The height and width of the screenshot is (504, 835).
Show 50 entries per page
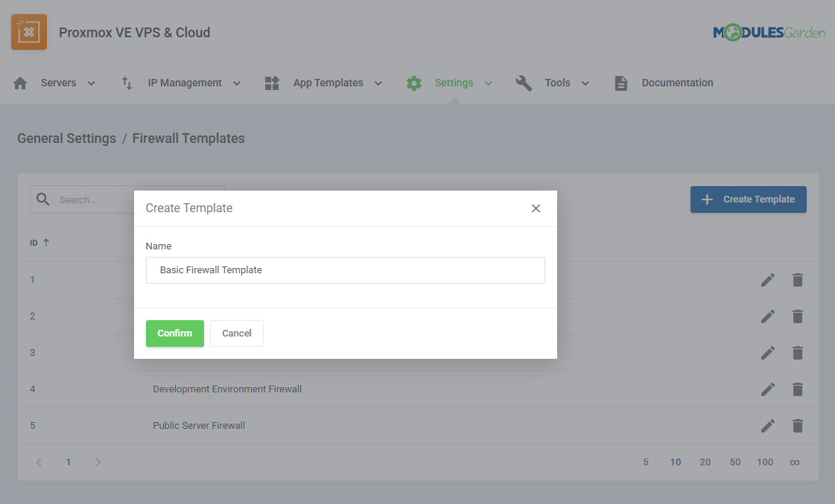click(x=734, y=462)
